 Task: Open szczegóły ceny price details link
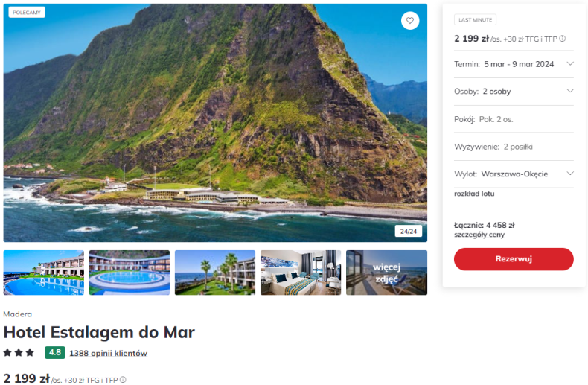(479, 235)
